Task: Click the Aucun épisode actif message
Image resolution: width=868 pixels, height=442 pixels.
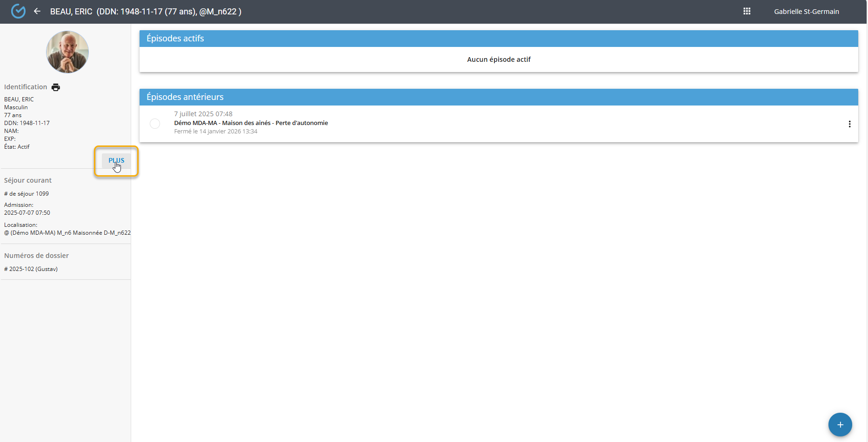Action: pos(499,59)
